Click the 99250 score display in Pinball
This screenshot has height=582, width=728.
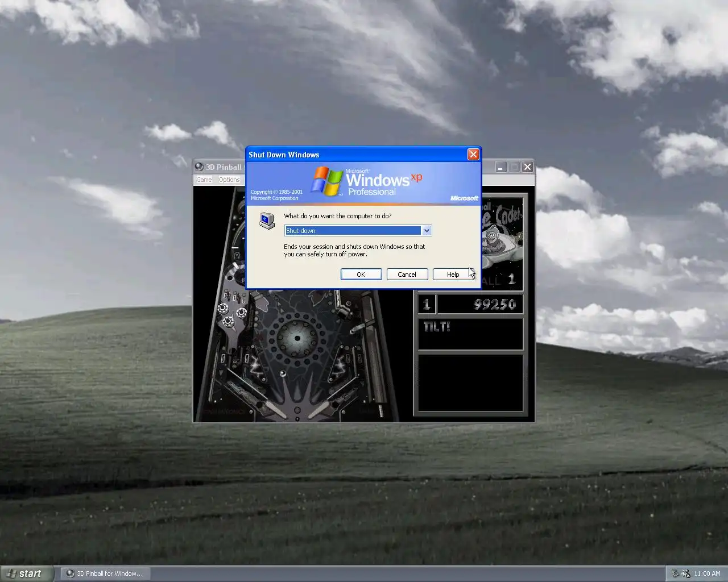[479, 304]
